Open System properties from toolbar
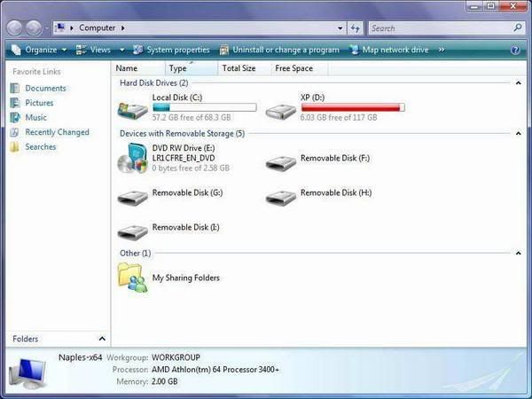Image resolution: width=532 pixels, height=399 pixels. 171,50
